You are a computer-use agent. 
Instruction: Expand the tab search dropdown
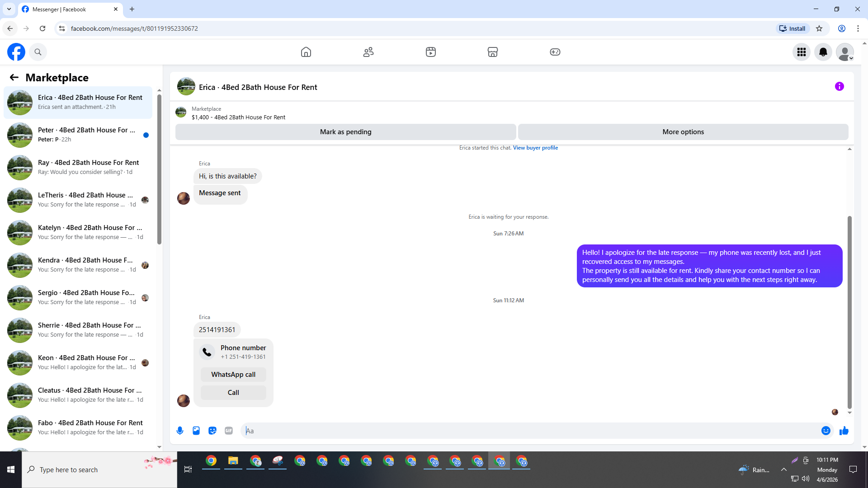point(9,9)
